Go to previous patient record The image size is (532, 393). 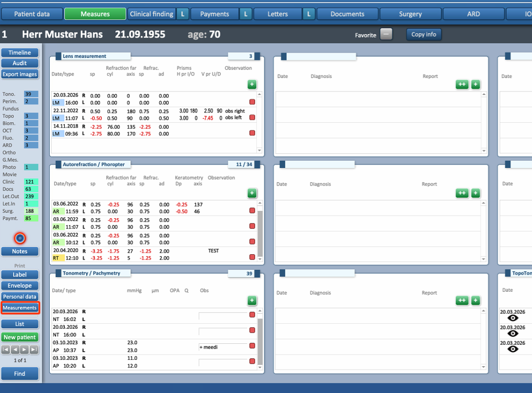[x=15, y=349]
